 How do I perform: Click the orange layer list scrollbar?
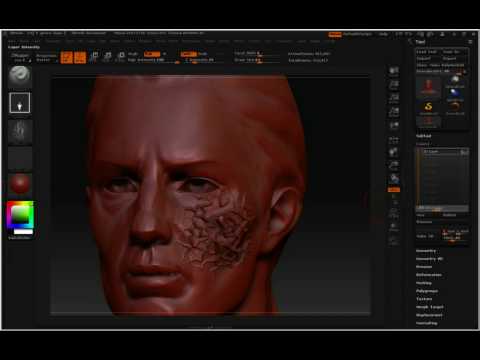(418, 178)
